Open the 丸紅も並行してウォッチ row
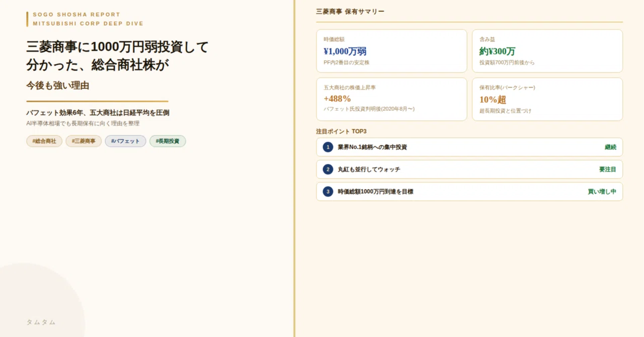This screenshot has width=644, height=337. click(469, 170)
